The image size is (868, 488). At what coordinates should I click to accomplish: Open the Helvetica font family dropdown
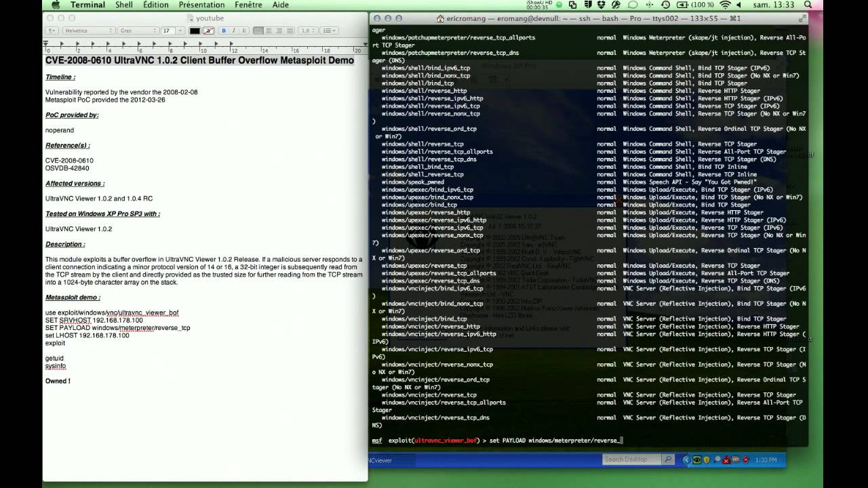(88, 30)
